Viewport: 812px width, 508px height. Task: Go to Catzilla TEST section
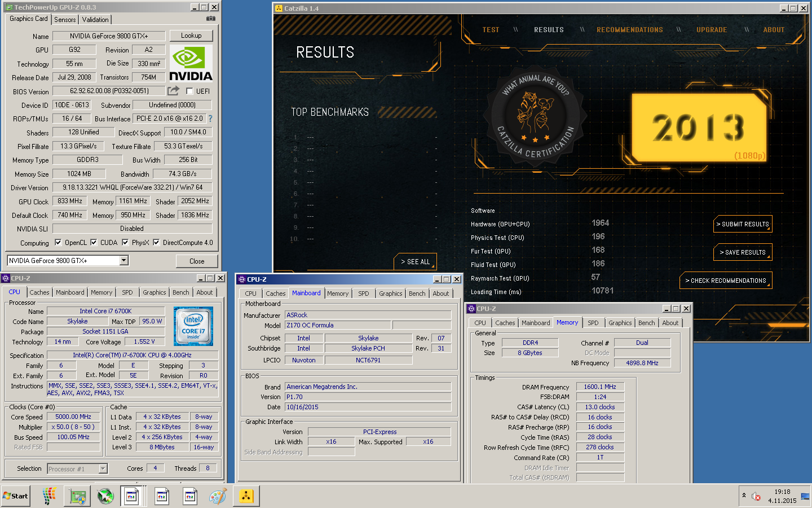[x=491, y=30]
